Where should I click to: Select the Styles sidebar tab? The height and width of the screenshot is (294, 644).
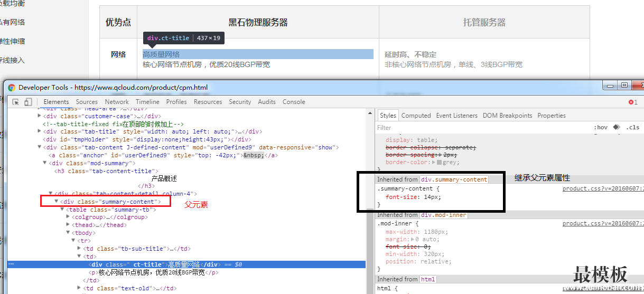388,115
